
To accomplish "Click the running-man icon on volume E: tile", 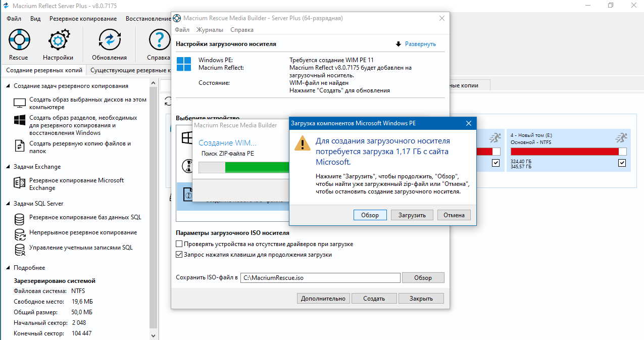I will click(621, 137).
